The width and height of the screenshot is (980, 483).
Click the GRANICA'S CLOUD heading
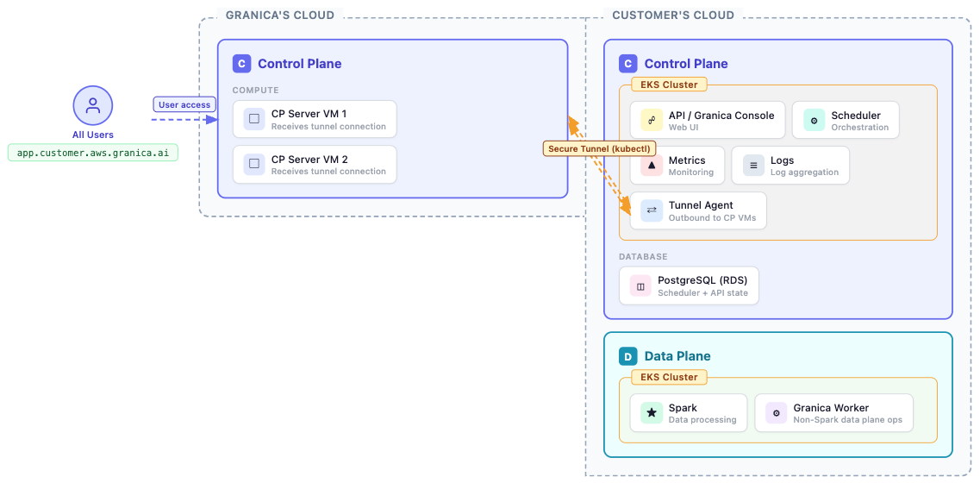click(279, 15)
